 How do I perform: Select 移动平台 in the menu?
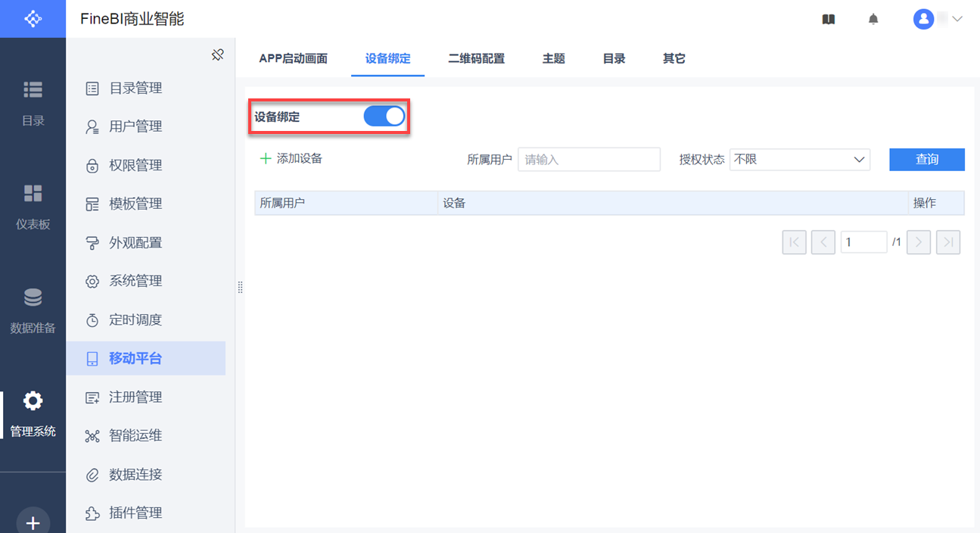point(145,358)
